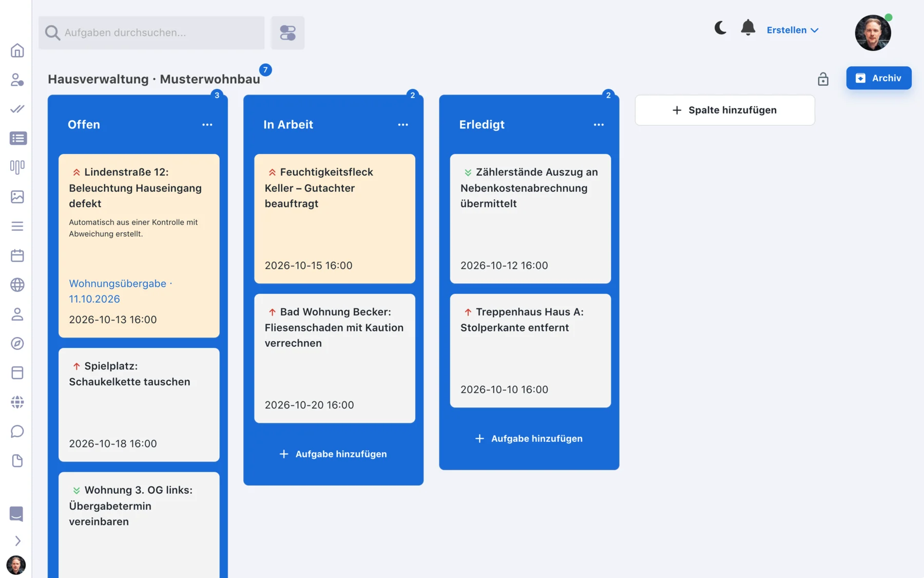Open the person profile icon in sidebar
This screenshot has width=924, height=578.
17,314
